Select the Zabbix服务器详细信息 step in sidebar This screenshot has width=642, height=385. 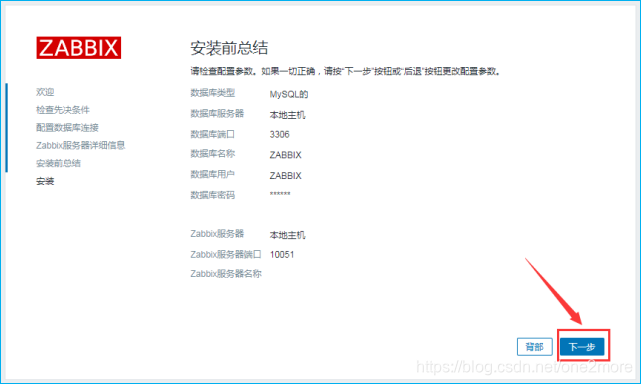(81, 145)
